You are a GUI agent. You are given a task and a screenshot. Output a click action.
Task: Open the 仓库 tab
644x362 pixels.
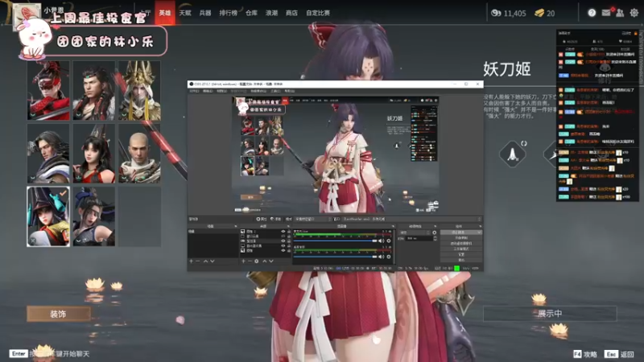251,13
